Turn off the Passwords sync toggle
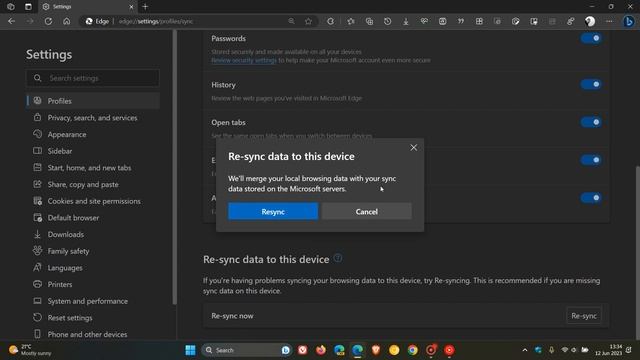Screen dimensions: 640x360 (x=591, y=38)
